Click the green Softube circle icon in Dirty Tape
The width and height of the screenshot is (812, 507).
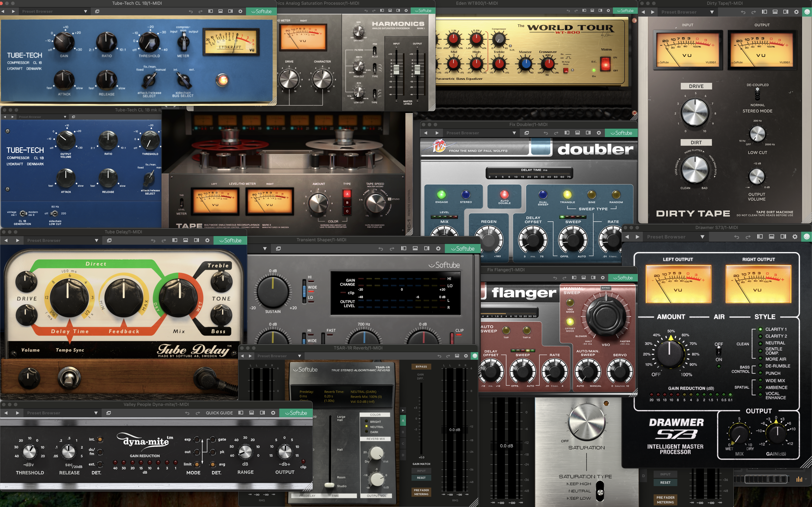[x=807, y=12]
